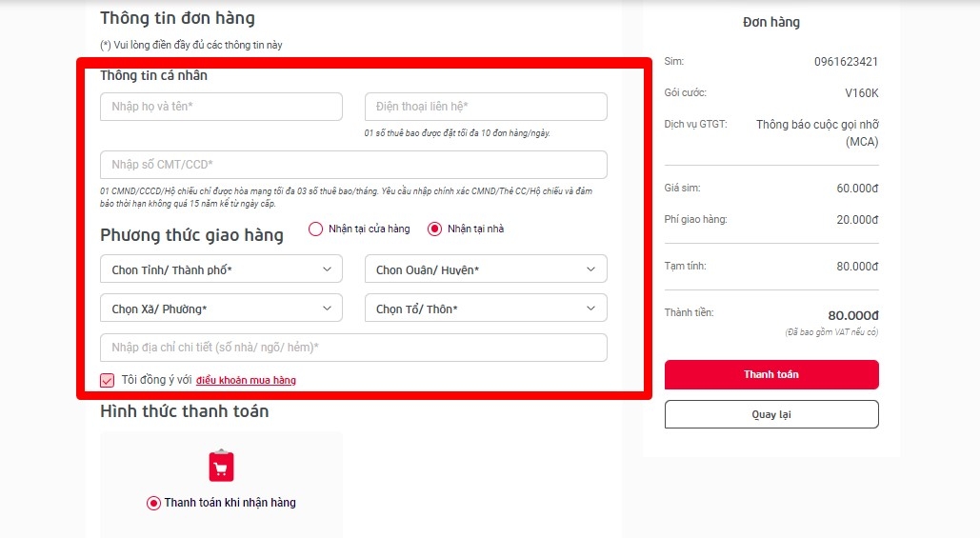Click the 'Thông tin cá nhân' heading
The image size is (980, 538).
click(x=153, y=75)
